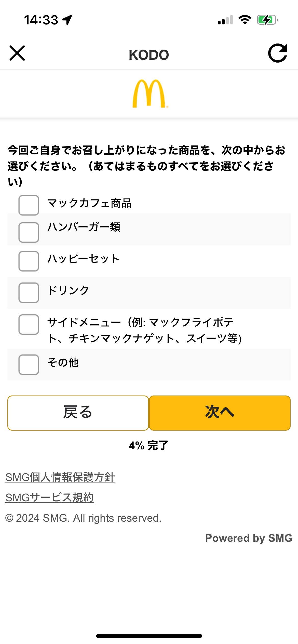Viewport: 298px width, 644px height.
Task: Check the マックカフェ商品 checkbox
Action: click(29, 205)
